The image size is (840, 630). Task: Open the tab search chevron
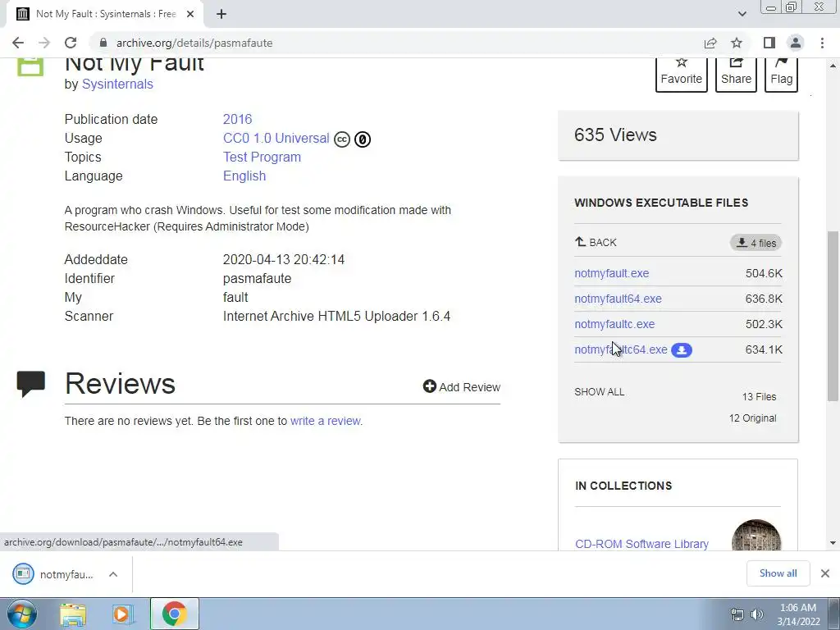742,14
